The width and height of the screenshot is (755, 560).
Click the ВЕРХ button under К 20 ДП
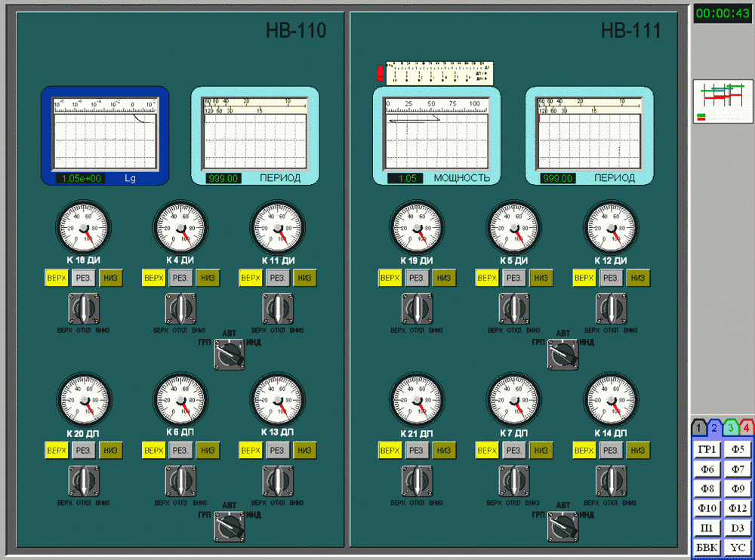tap(57, 451)
